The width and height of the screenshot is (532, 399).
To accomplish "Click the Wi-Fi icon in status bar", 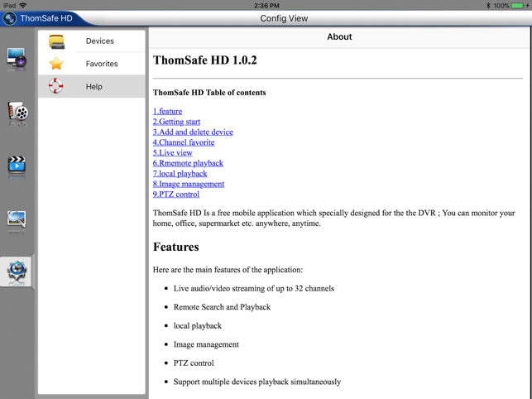I will pos(22,6).
